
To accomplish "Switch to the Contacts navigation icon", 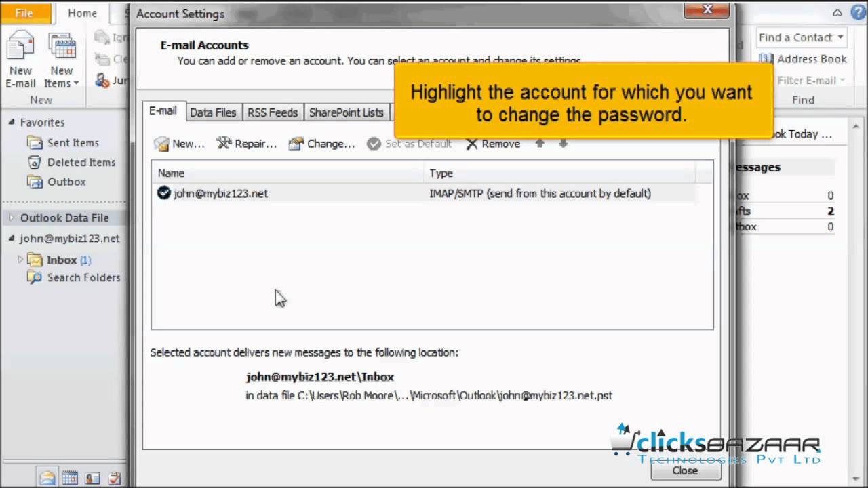I will coord(92,478).
